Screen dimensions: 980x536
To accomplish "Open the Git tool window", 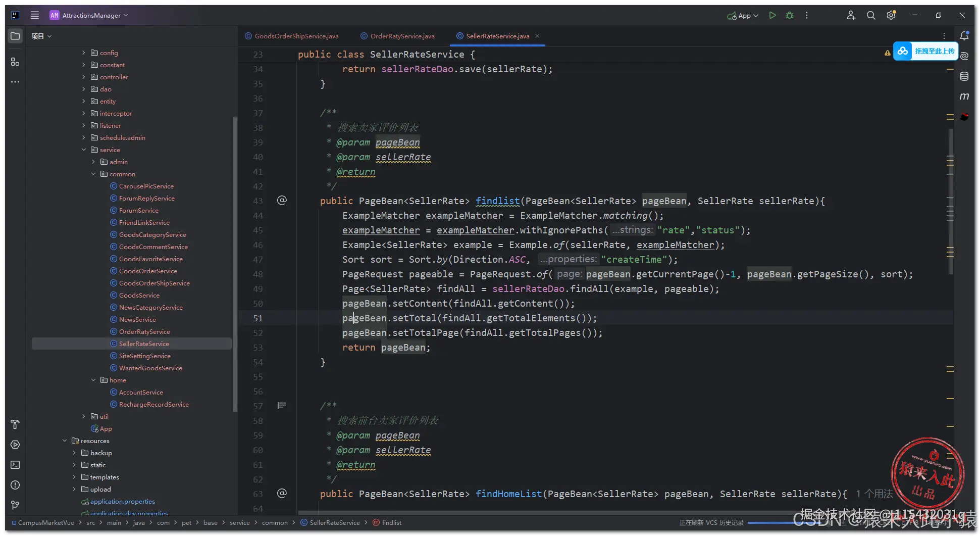I will [x=15, y=505].
